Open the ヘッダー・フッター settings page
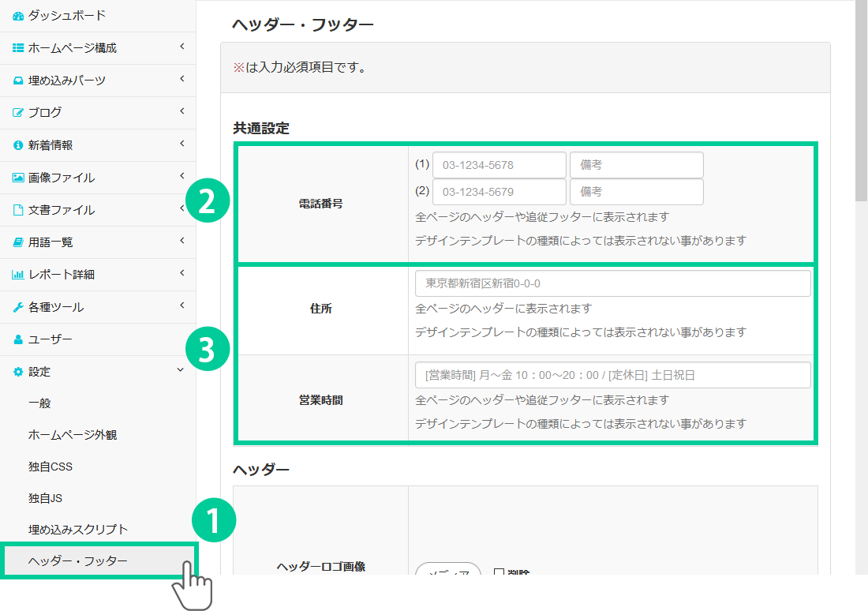This screenshot has height=611, width=868. point(77,561)
